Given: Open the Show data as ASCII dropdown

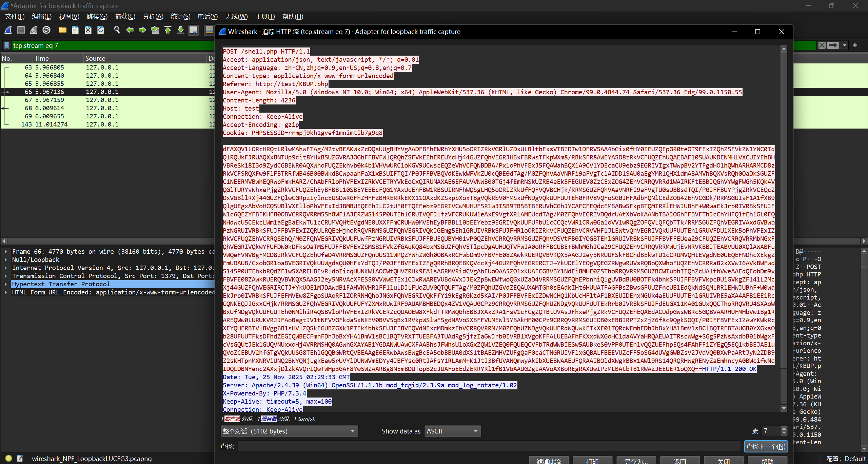Looking at the screenshot, I should click(452, 431).
